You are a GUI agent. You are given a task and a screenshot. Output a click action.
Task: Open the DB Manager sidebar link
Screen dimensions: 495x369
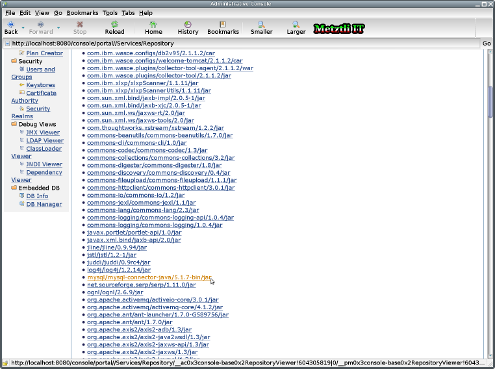click(x=44, y=204)
